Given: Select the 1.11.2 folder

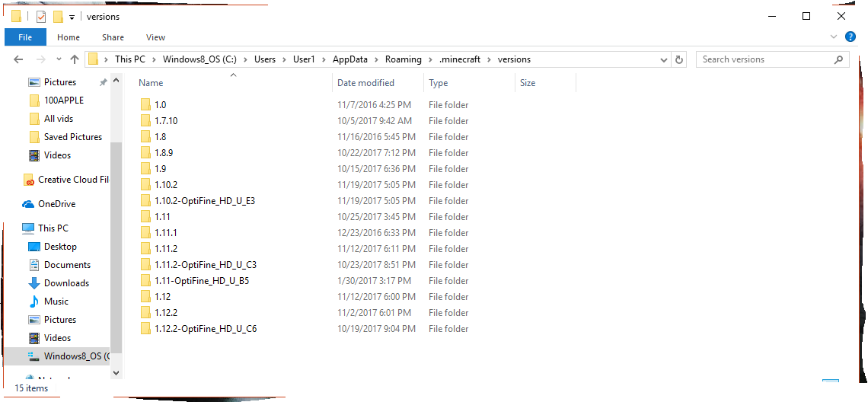Looking at the screenshot, I should [166, 249].
